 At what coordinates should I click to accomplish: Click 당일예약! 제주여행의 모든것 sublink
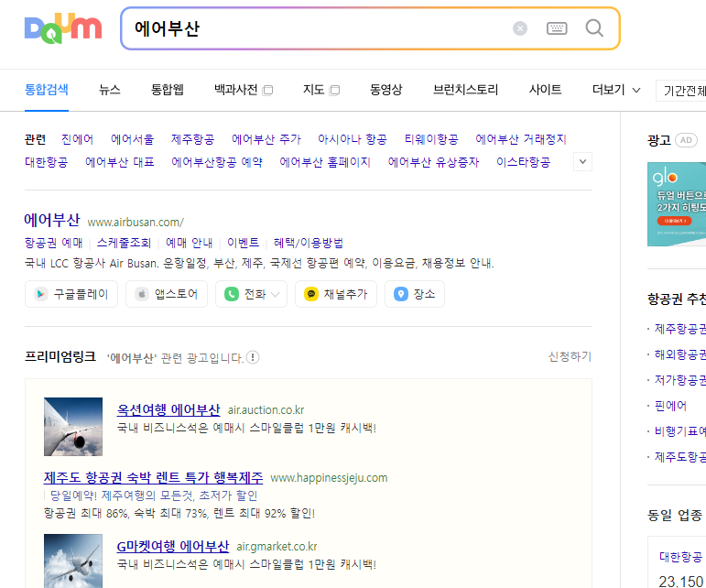coord(154,495)
